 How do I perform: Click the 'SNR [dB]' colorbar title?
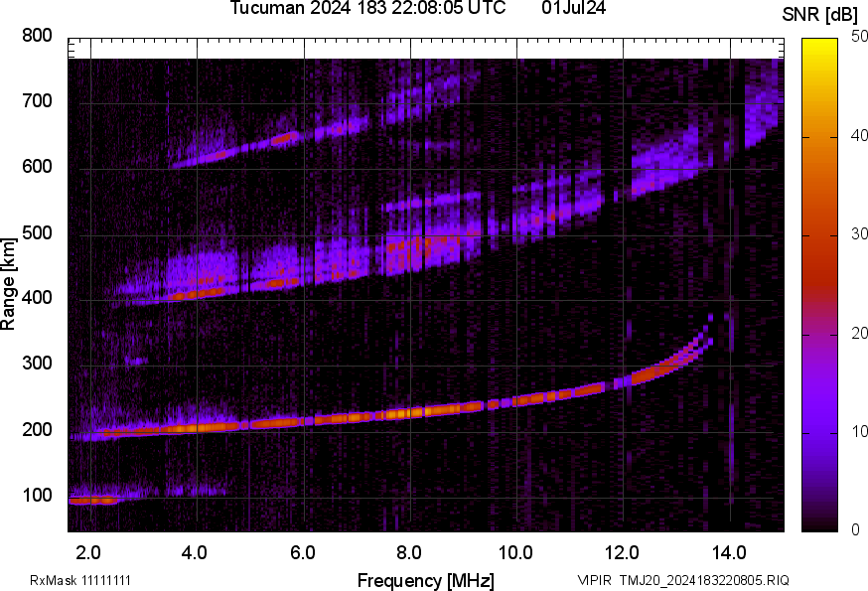pyautogui.click(x=819, y=15)
